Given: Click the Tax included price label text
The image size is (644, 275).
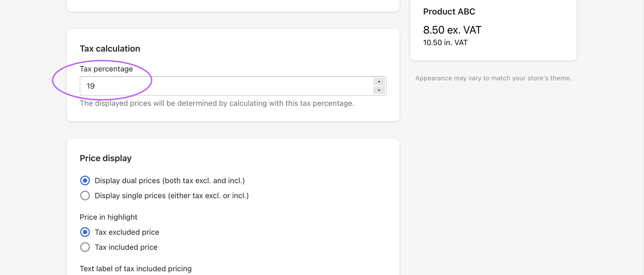Looking at the screenshot, I should pos(126,247).
